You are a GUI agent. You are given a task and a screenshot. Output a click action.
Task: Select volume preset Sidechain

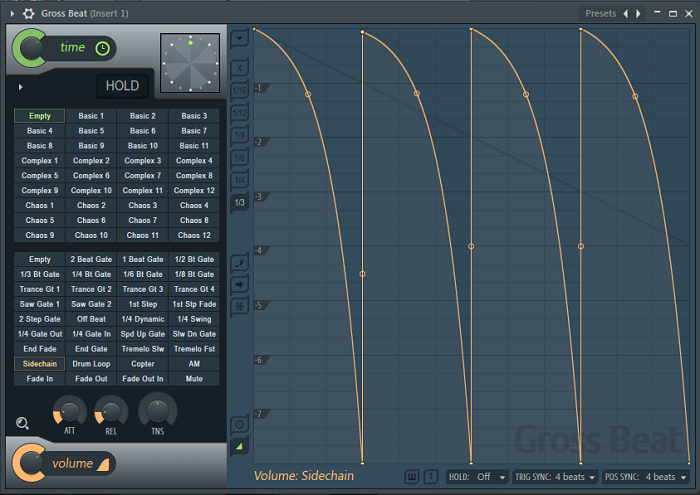tap(40, 364)
